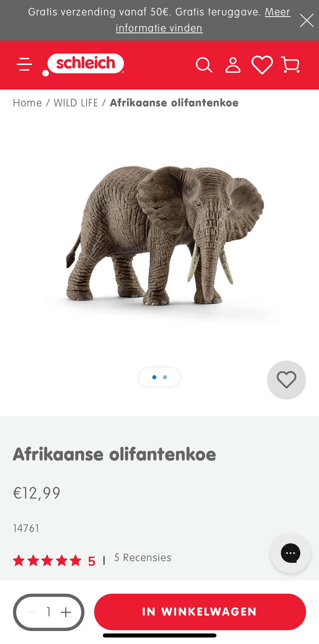Click the five-star rating display
319x644 pixels.
click(47, 560)
